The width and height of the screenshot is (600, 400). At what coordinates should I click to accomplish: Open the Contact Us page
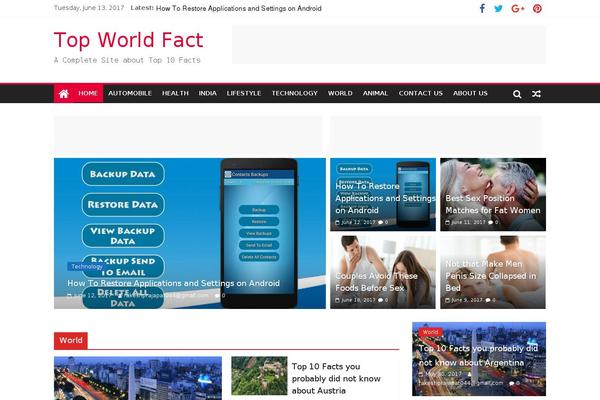click(420, 93)
